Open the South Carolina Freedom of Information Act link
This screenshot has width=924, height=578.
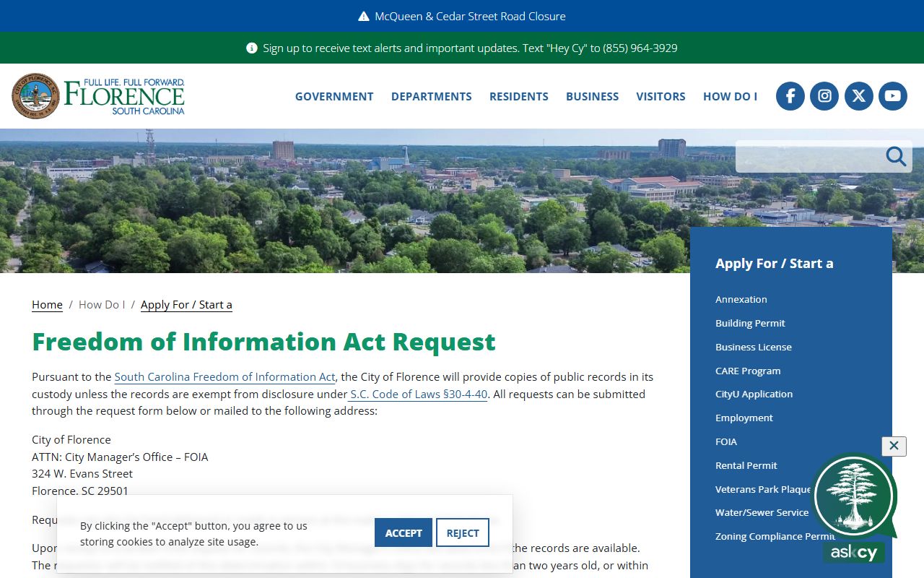[225, 377]
